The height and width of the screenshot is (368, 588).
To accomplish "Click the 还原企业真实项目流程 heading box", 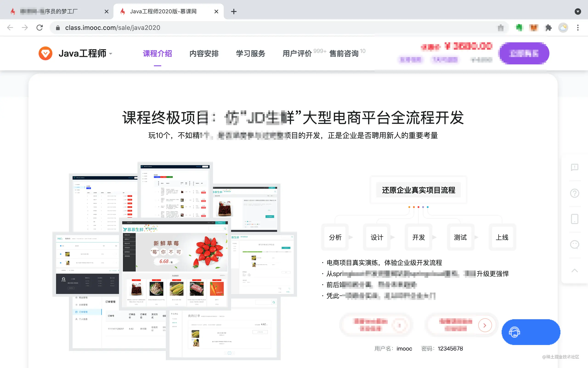I will coord(418,190).
